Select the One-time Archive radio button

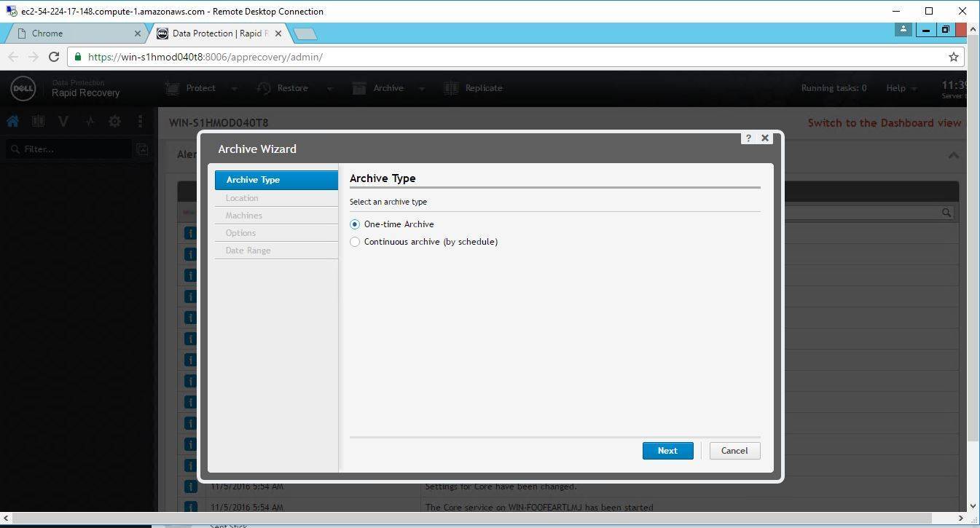pos(355,224)
